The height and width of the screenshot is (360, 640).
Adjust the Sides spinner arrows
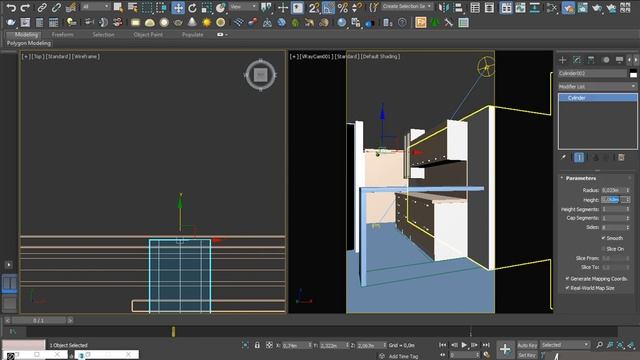coord(628,227)
